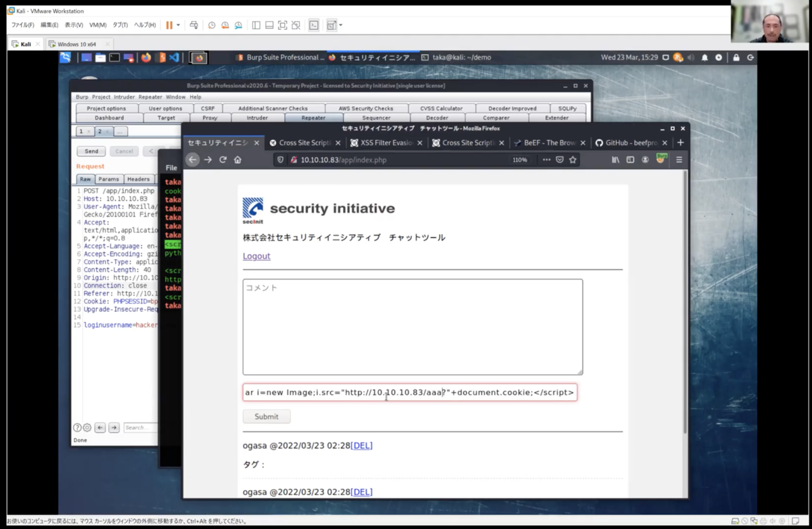Click Burp request help question icon
The width and height of the screenshot is (812, 529).
[x=77, y=428]
